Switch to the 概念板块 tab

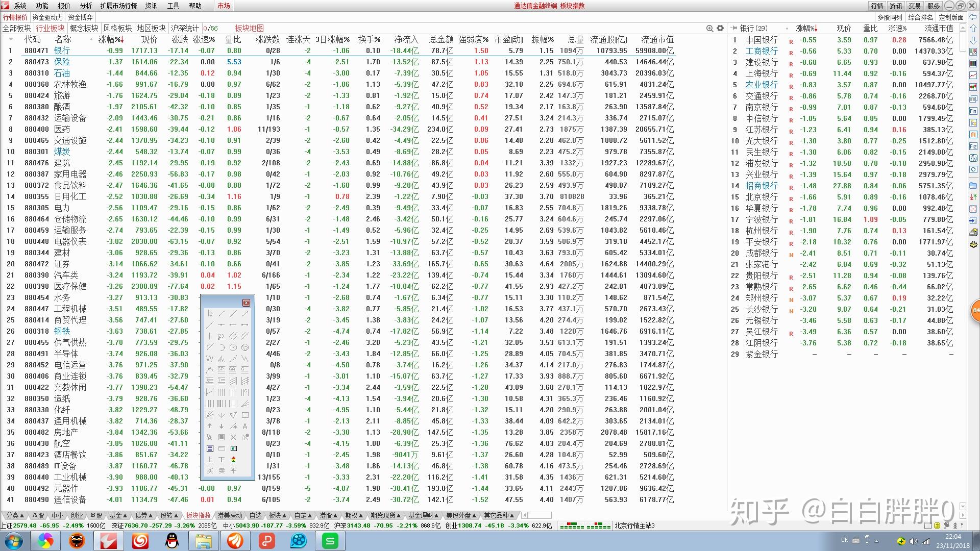point(84,29)
